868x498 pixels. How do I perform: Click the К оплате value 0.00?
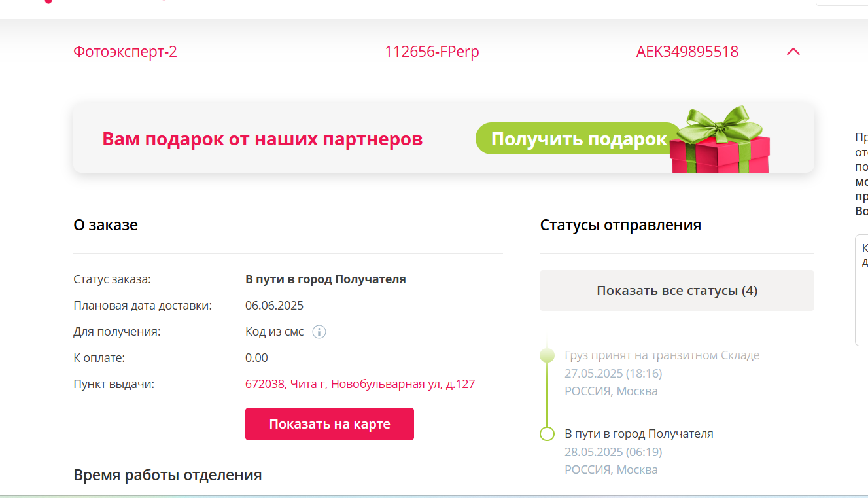click(256, 358)
